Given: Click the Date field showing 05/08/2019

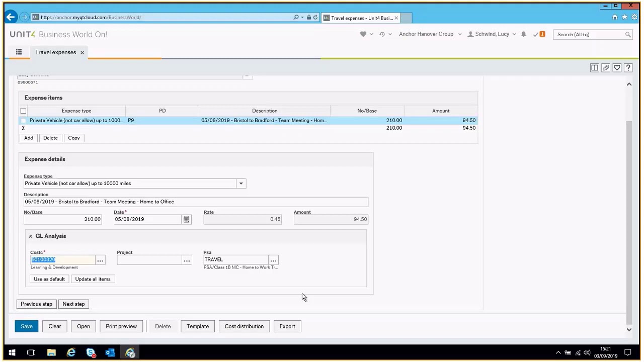Looking at the screenshot, I should (147, 219).
